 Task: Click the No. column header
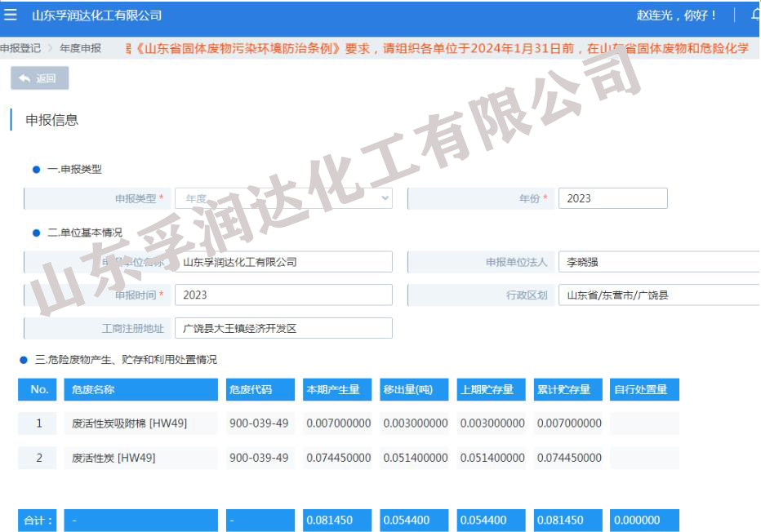point(38,389)
